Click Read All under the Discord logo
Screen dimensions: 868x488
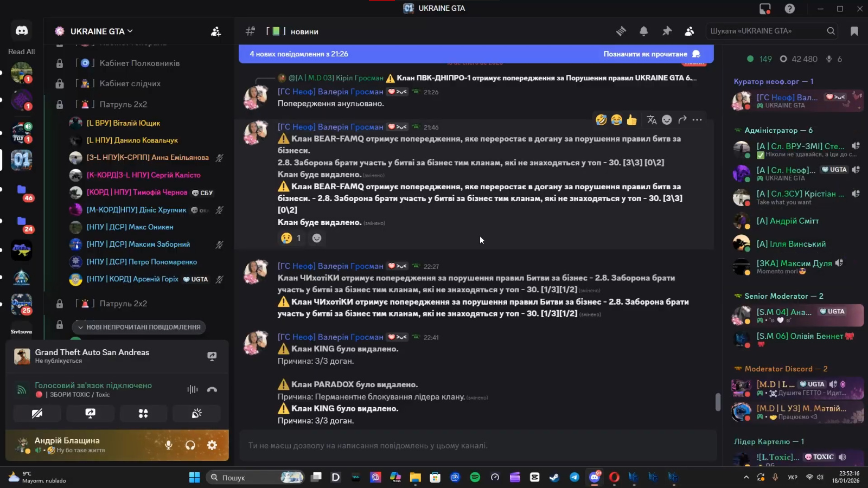tap(22, 52)
